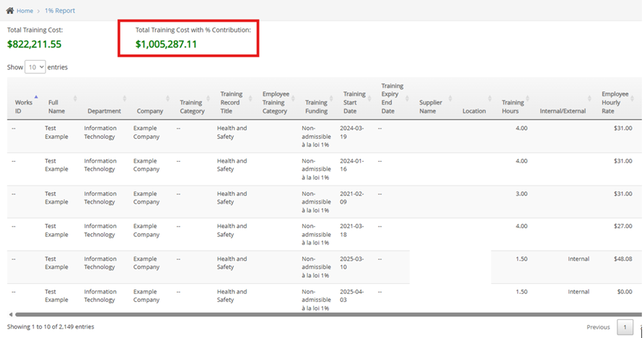
Task: Open the Home breadcrumb link
Action: pyautogui.click(x=25, y=11)
